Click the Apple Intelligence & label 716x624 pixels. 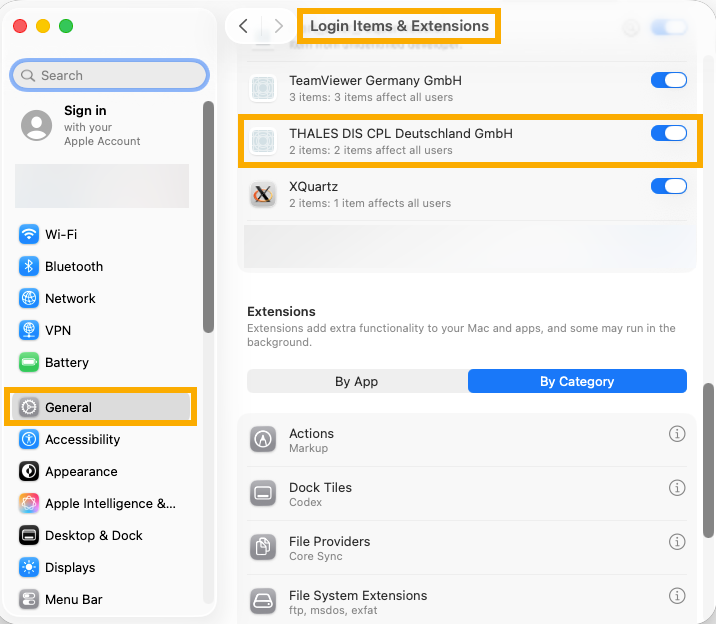(111, 503)
